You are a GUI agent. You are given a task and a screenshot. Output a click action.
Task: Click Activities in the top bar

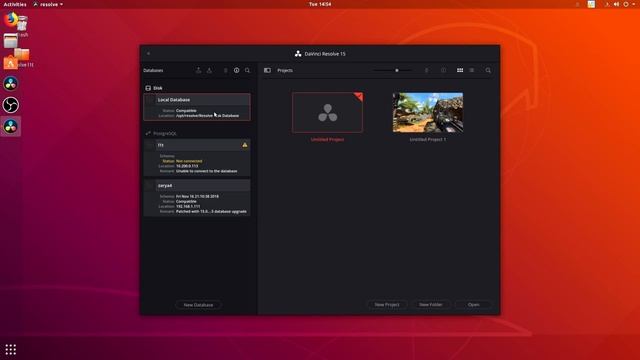tap(15, 4)
